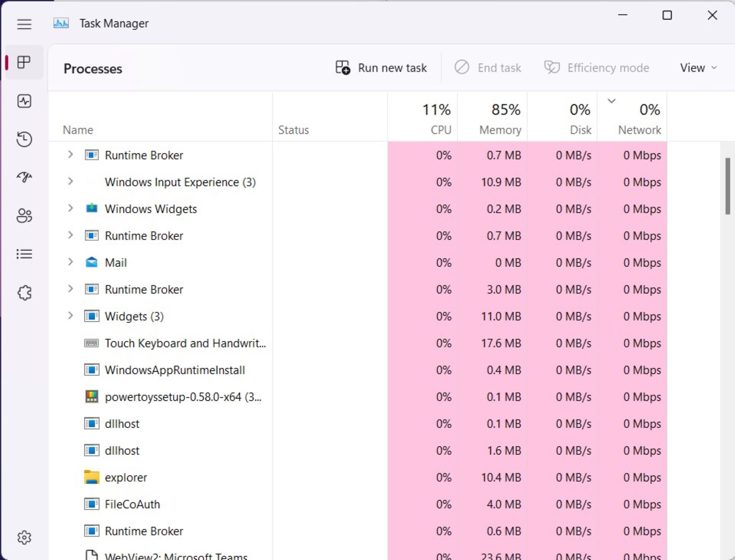This screenshot has width=735, height=560.
Task: Open the Details page in sidebar
Action: [24, 254]
